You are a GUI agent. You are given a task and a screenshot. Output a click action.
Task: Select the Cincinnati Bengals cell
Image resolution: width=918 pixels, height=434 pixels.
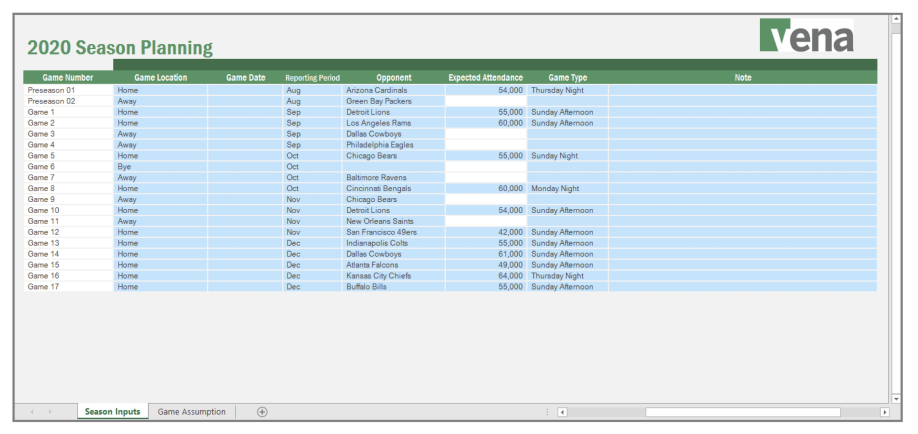pyautogui.click(x=393, y=189)
